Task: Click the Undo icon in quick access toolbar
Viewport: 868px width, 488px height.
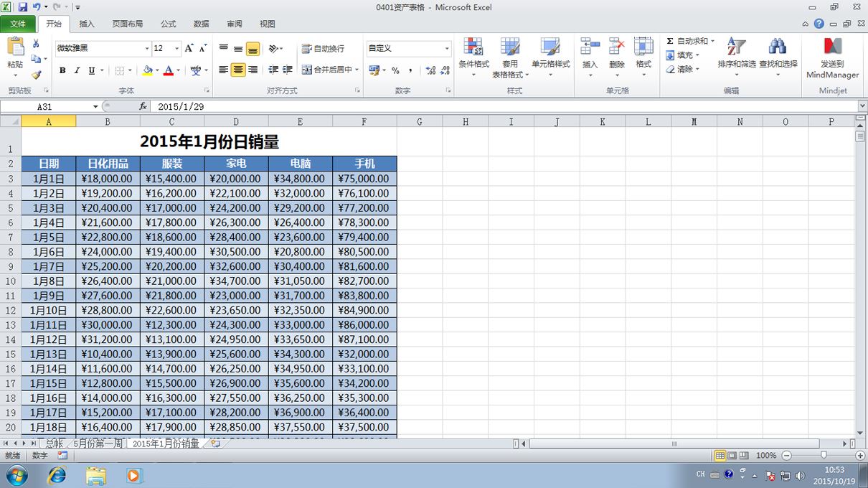Action: click(x=37, y=7)
